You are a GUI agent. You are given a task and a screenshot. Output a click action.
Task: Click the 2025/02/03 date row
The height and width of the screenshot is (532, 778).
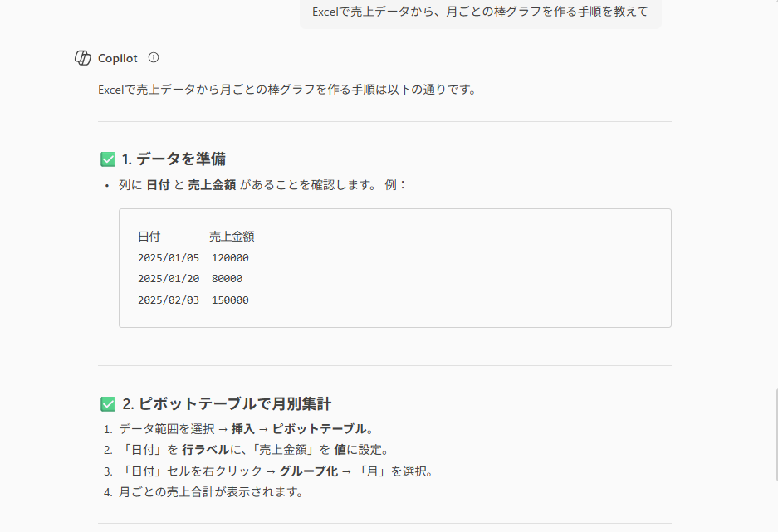point(169,300)
